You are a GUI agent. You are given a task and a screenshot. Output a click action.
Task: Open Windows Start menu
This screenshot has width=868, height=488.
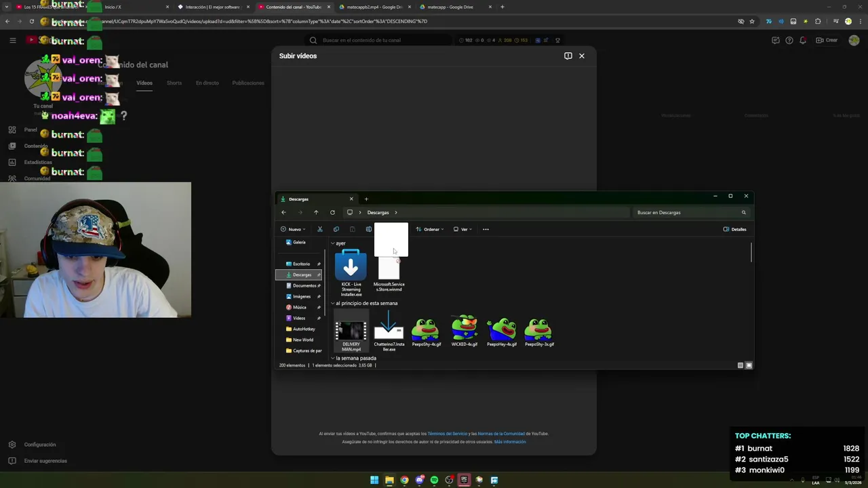click(x=374, y=480)
